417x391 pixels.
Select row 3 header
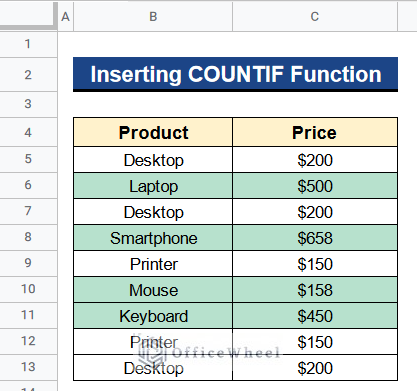point(28,104)
